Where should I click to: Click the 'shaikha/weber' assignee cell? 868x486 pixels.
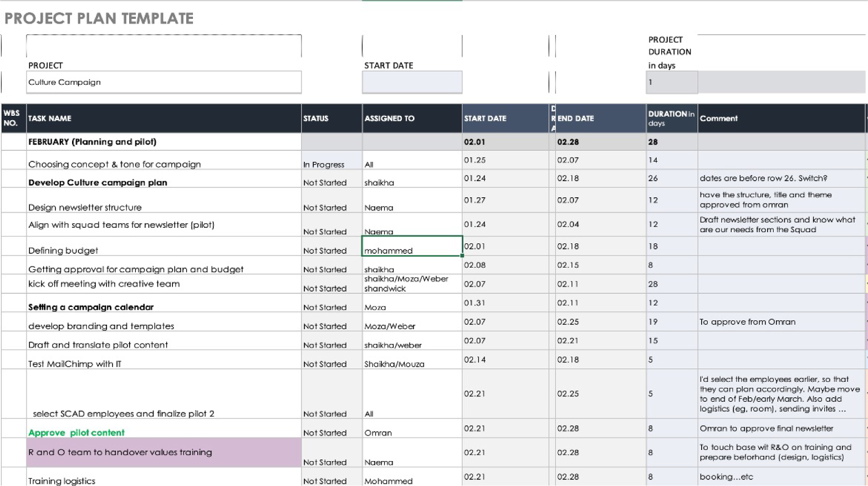412,340
